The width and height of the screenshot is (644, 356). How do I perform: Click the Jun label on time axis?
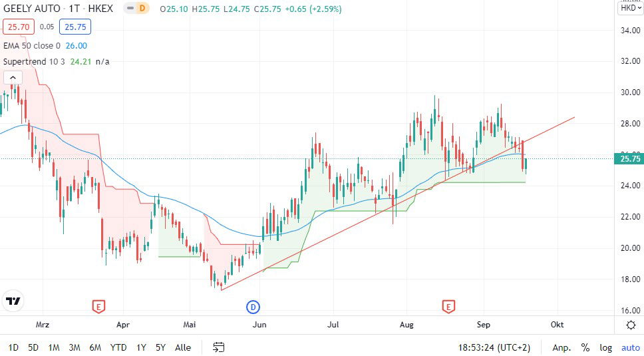(259, 325)
